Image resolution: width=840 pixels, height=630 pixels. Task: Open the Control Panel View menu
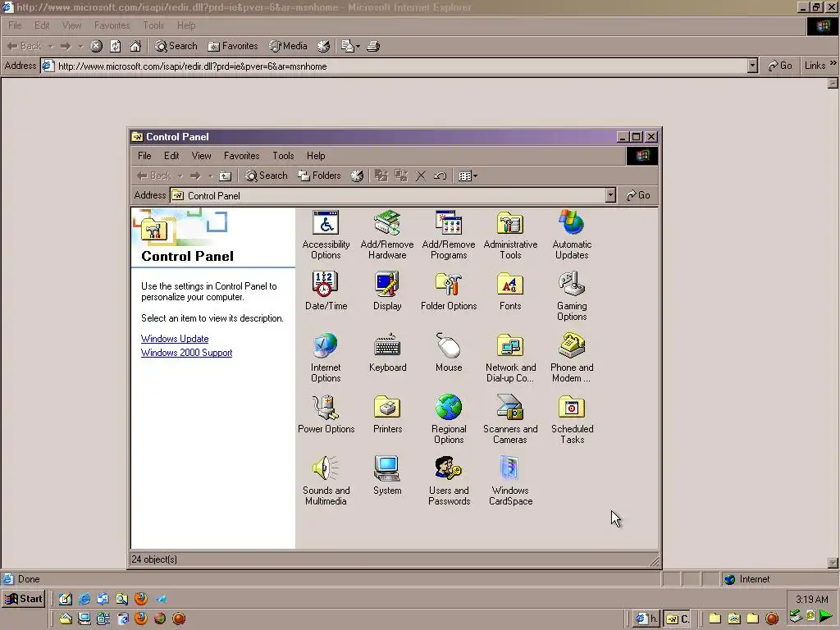pos(202,156)
